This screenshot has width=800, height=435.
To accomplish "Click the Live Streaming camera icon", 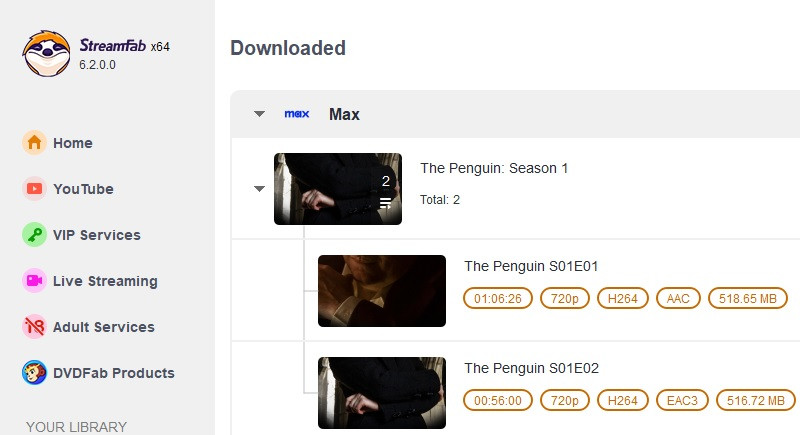I will pos(34,281).
